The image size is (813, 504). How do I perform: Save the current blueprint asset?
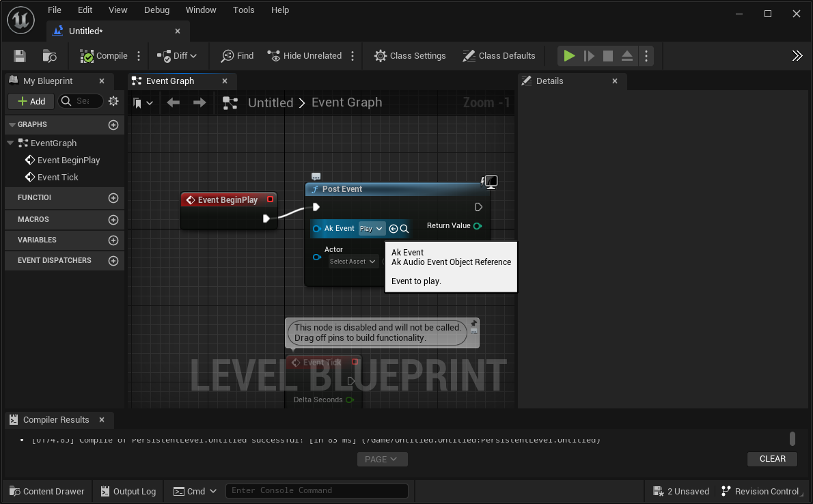pos(20,56)
